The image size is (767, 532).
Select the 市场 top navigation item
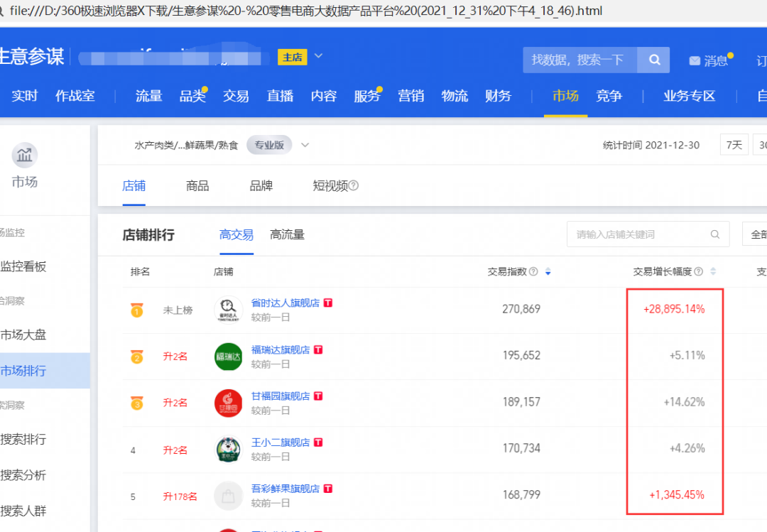[565, 96]
